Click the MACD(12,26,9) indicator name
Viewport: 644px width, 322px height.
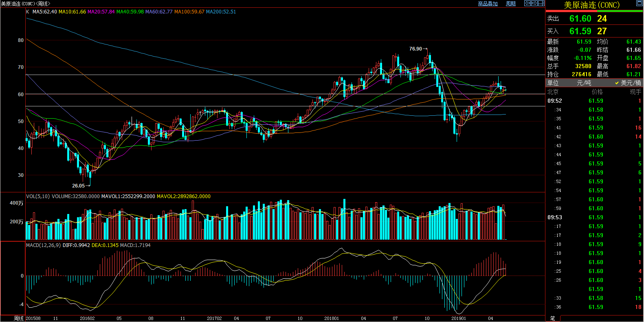44,245
